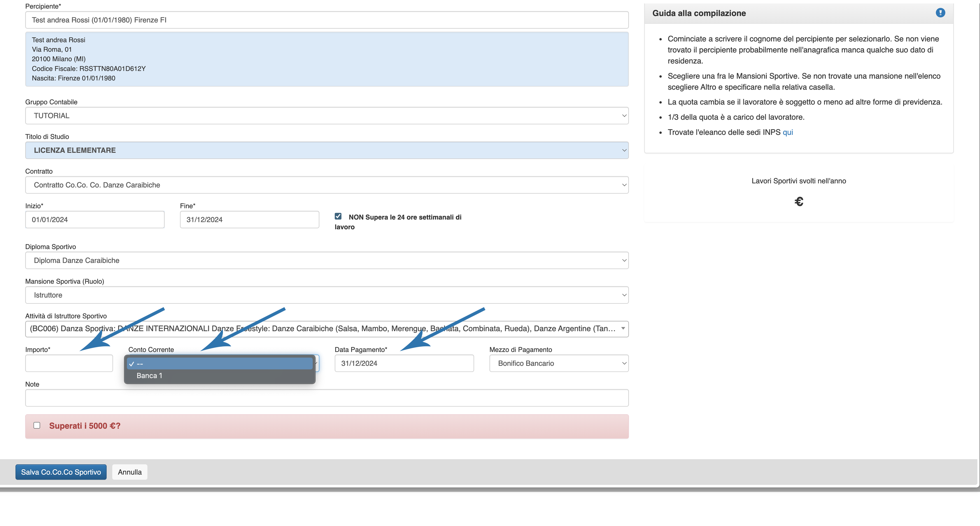
Task: Uncheck NON Supera le 24 ore settimanali
Action: click(338, 216)
